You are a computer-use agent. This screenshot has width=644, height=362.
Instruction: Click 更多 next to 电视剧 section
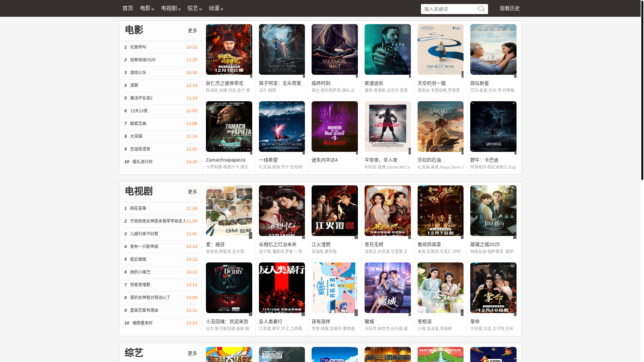click(193, 192)
